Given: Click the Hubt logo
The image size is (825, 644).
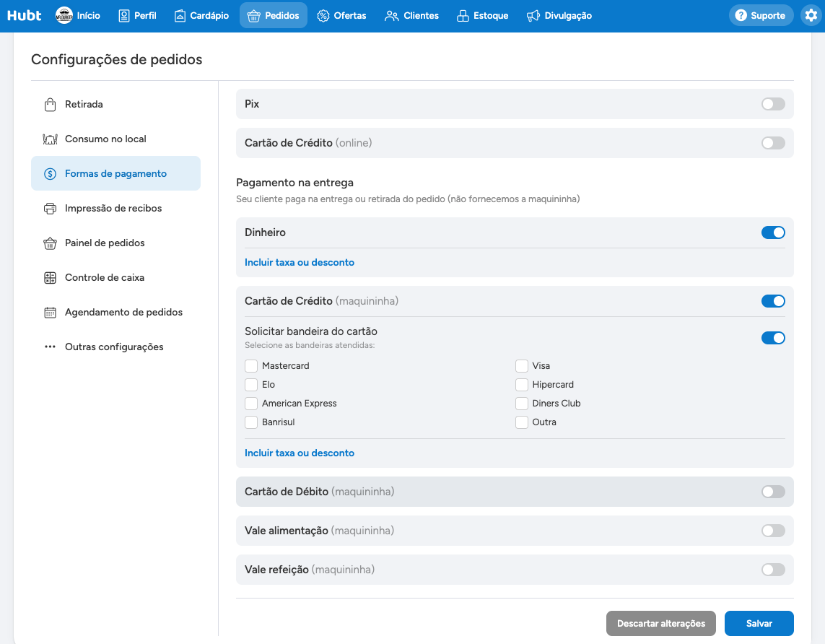Looking at the screenshot, I should (x=25, y=15).
